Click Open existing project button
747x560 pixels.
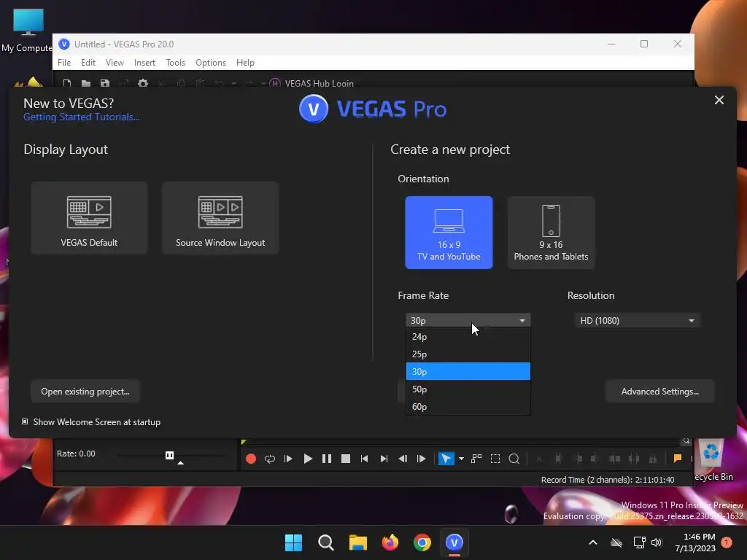85,392
